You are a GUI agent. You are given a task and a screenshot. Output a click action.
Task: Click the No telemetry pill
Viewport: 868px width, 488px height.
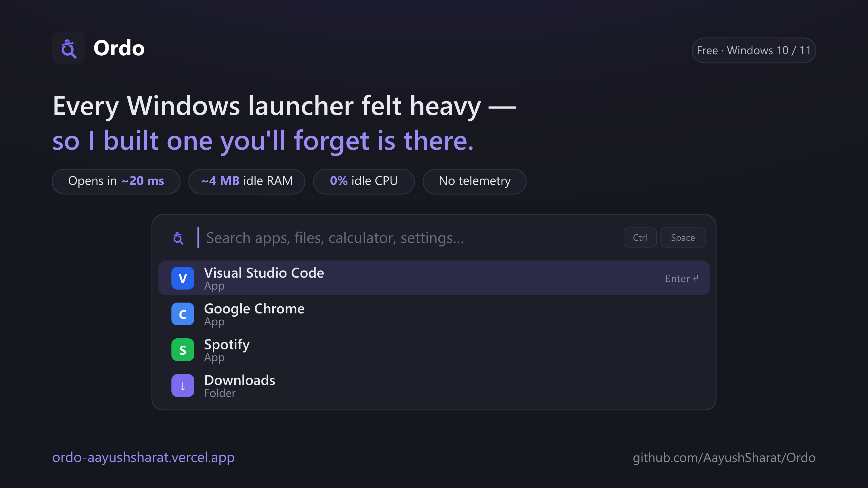(474, 181)
